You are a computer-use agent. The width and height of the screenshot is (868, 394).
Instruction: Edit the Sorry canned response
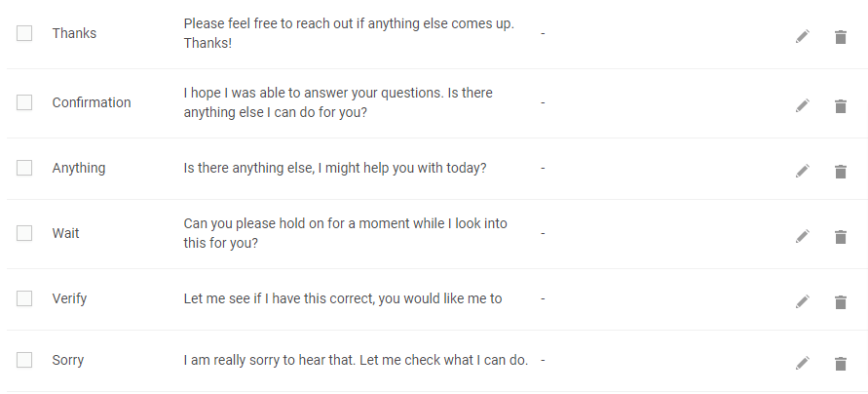tap(802, 363)
